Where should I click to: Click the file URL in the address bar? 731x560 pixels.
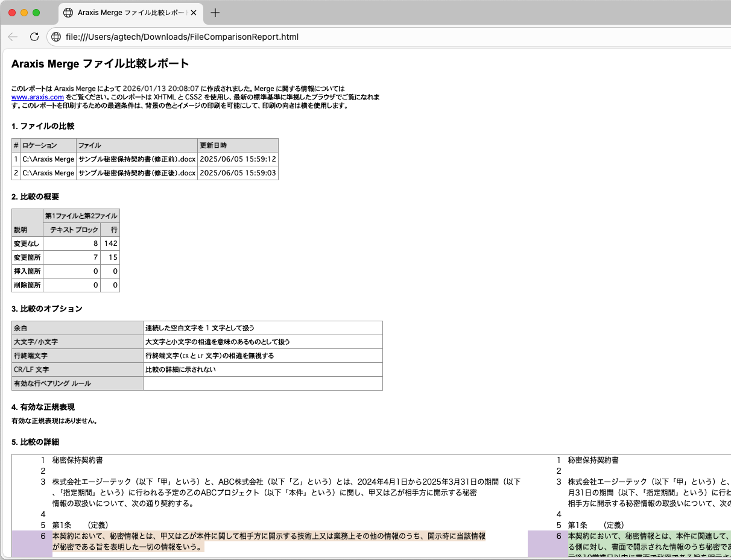click(182, 37)
